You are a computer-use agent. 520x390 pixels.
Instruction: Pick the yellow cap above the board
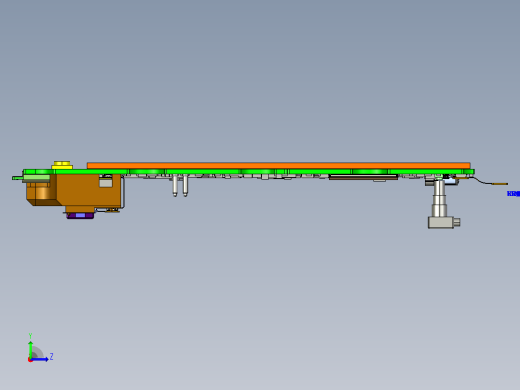62,165
